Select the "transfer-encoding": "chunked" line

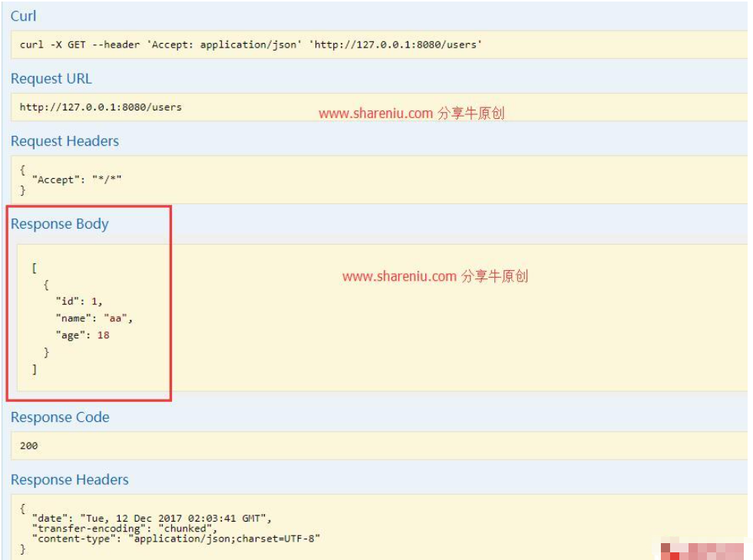125,529
